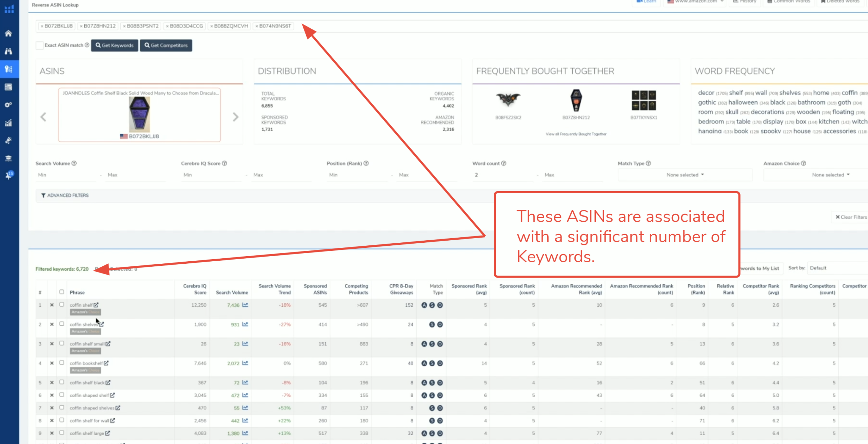Open the binoculars research icon in sidebar
The width and height of the screenshot is (868, 444).
click(x=8, y=51)
